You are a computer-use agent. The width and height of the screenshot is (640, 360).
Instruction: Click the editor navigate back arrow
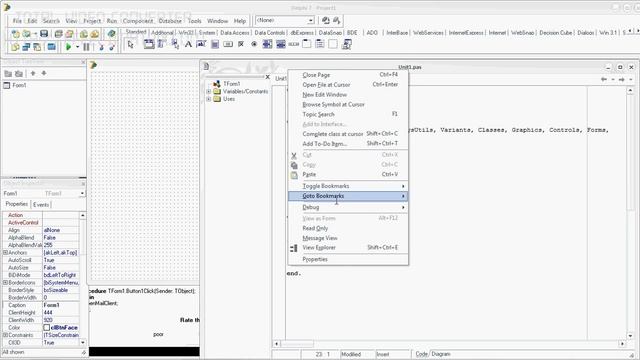(604, 79)
